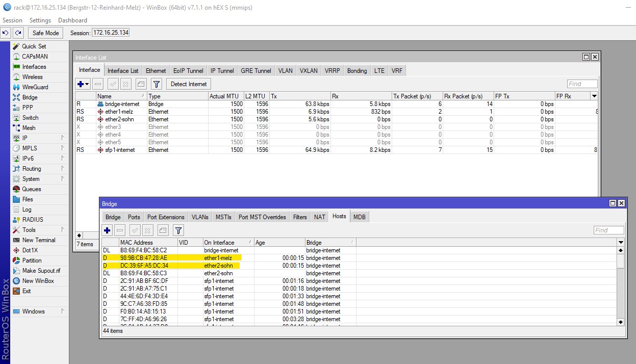Open add-interface plus dropdown in Interface List
Viewport: 636px width, 364px height.
(83, 84)
